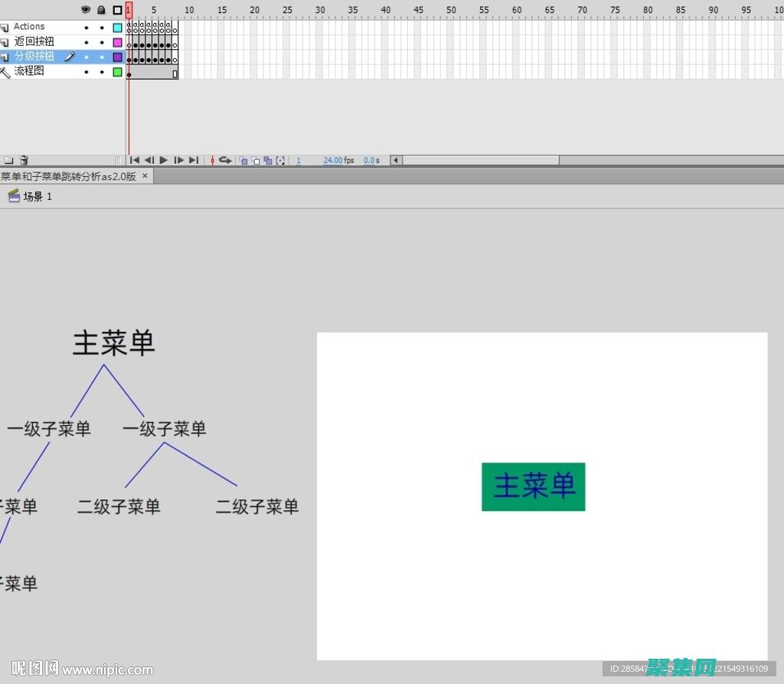784x684 pixels.
Task: Switch to the 菜单和子菜单跳转分析as2.0版 tab
Action: point(69,175)
